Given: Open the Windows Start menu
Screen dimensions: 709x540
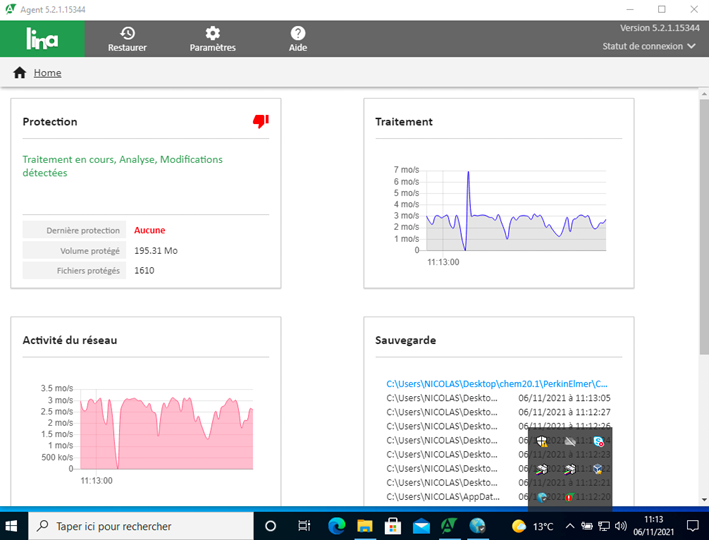Looking at the screenshot, I should 12,526.
